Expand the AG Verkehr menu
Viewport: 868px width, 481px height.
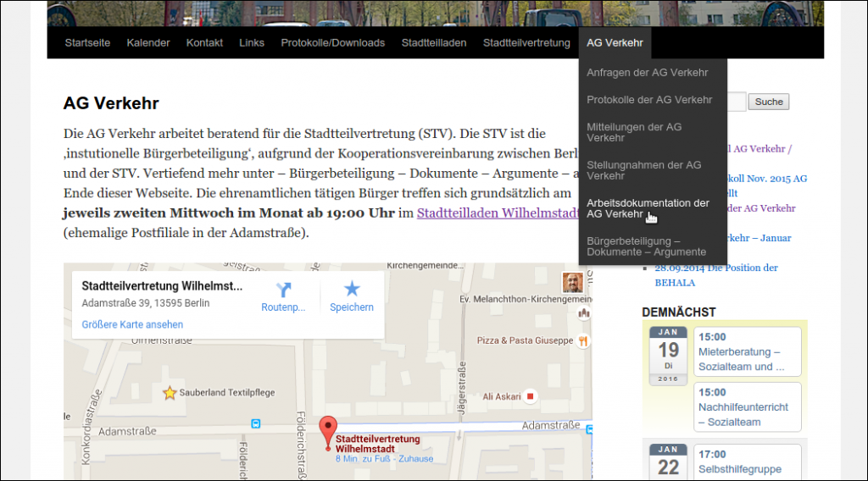pyautogui.click(x=615, y=42)
